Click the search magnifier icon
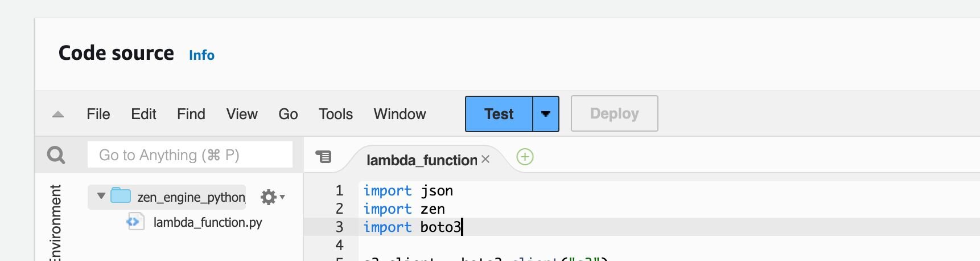The width and height of the screenshot is (980, 261). (x=56, y=155)
